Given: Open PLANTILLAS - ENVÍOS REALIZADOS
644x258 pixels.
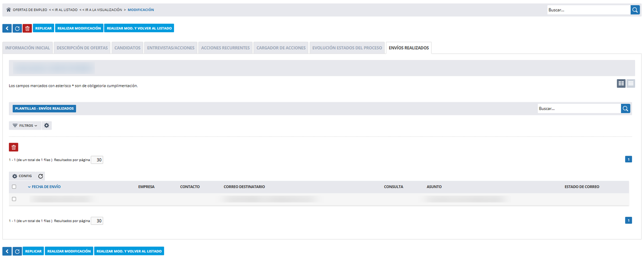Looking at the screenshot, I should [x=44, y=109].
